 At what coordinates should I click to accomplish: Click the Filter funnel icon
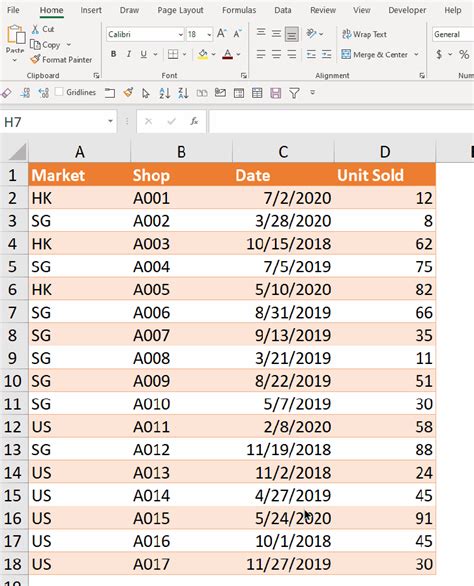click(x=294, y=93)
